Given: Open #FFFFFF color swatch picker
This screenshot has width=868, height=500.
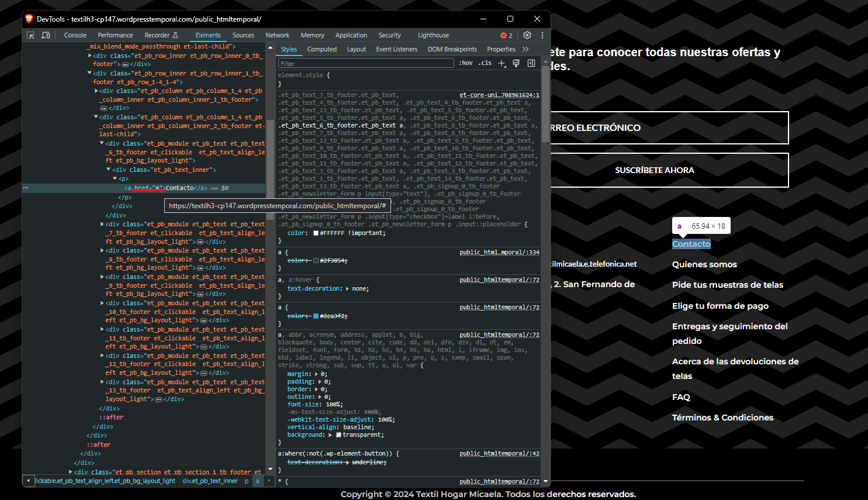Looking at the screenshot, I should point(316,233).
